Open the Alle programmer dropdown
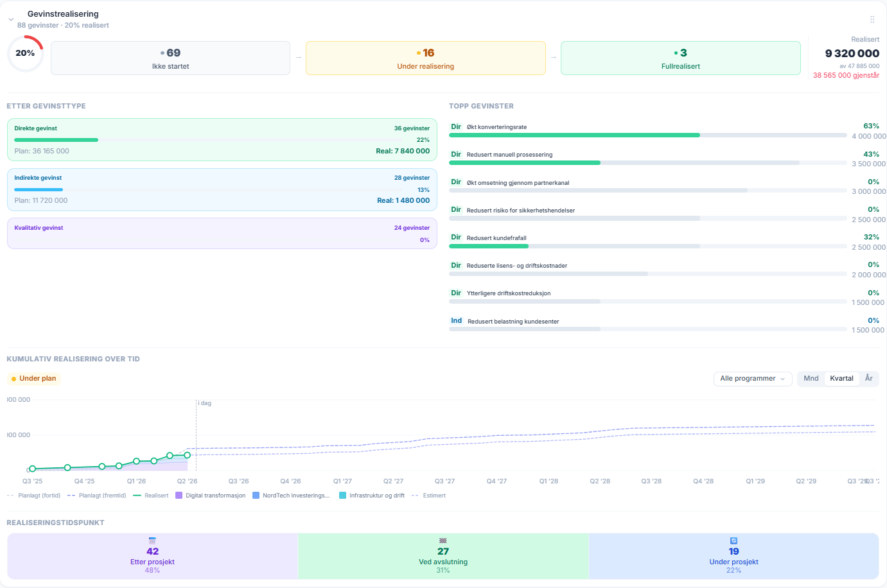This screenshot has height=588, width=887. (x=753, y=379)
